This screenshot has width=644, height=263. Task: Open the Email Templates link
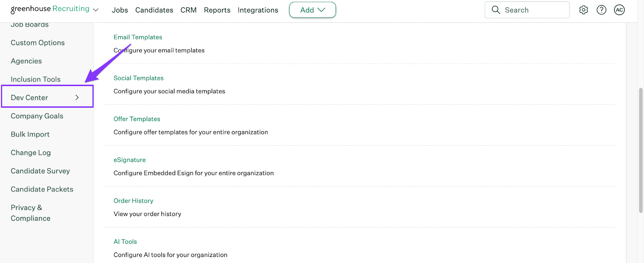click(138, 37)
